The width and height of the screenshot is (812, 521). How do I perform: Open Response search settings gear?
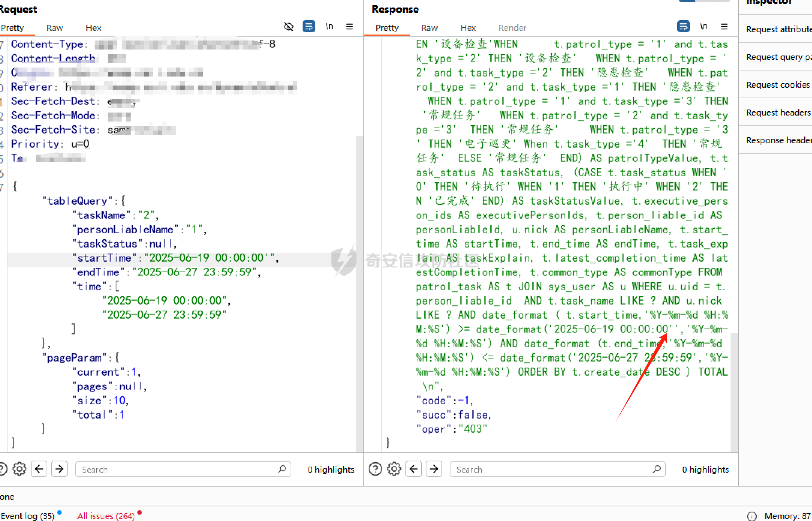[x=394, y=469]
